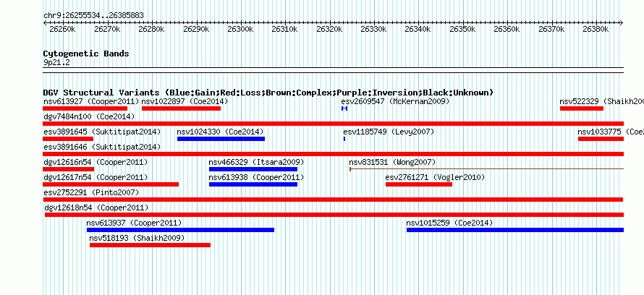Screen dimensions: 644x295
Task: Click the 26260k ruler position
Action: (x=62, y=29)
